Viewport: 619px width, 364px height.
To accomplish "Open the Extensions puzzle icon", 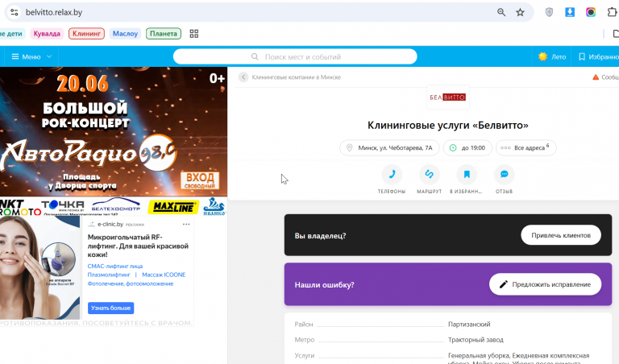I will (x=612, y=12).
